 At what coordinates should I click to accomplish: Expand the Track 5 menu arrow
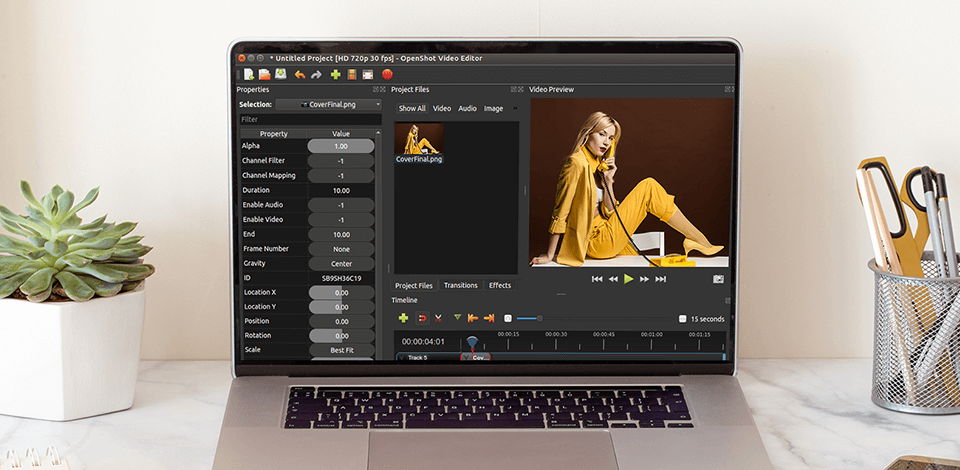point(402,357)
